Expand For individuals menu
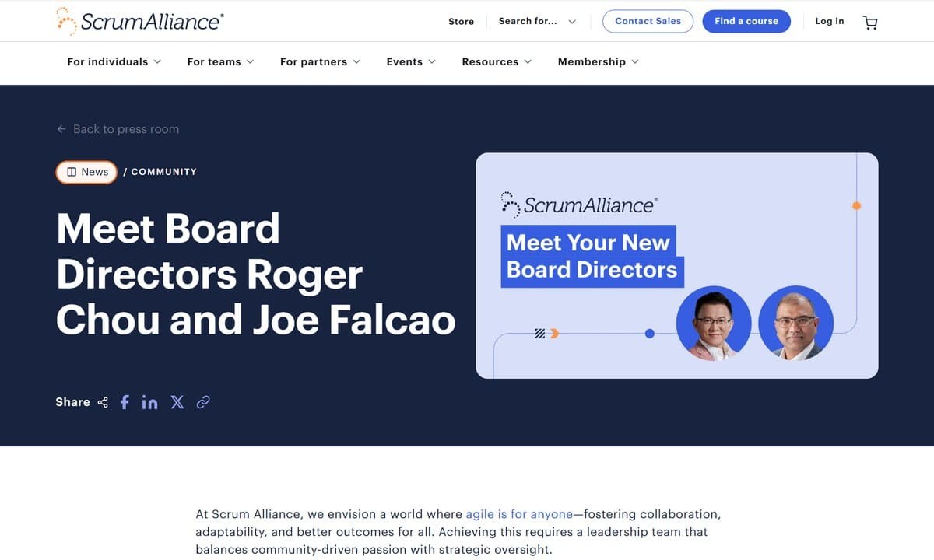Image resolution: width=934 pixels, height=560 pixels. coord(114,61)
